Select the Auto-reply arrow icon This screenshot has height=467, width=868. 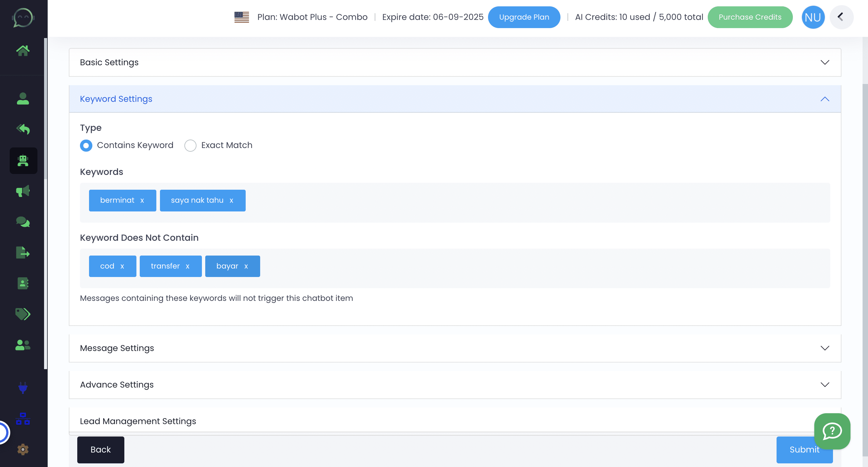tap(23, 129)
